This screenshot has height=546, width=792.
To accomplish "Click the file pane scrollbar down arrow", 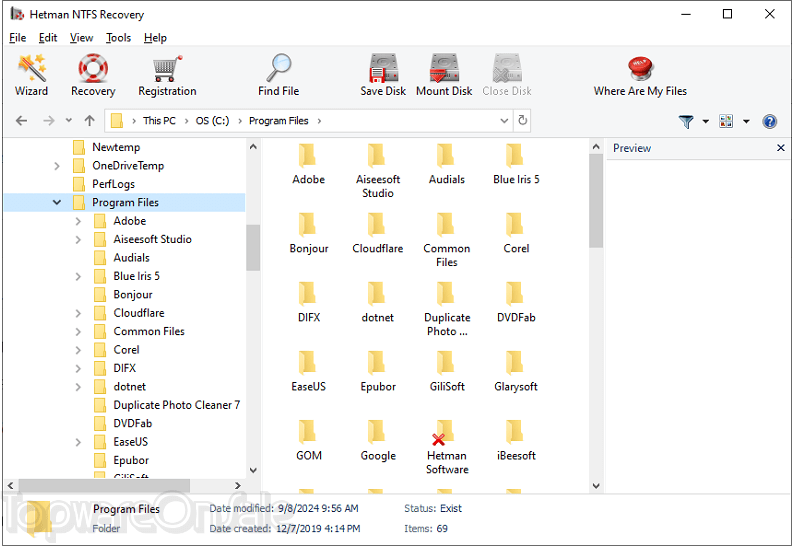I will 596,486.
